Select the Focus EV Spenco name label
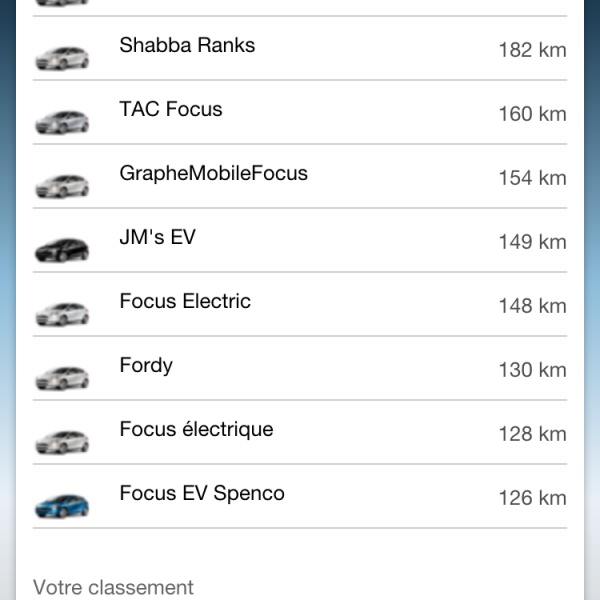Viewport: 600px width, 600px height. [202, 493]
